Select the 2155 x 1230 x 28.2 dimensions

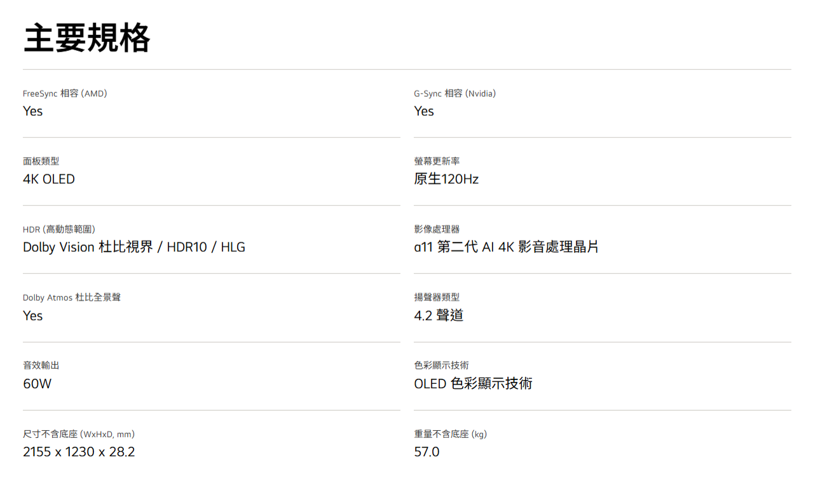[79, 452]
